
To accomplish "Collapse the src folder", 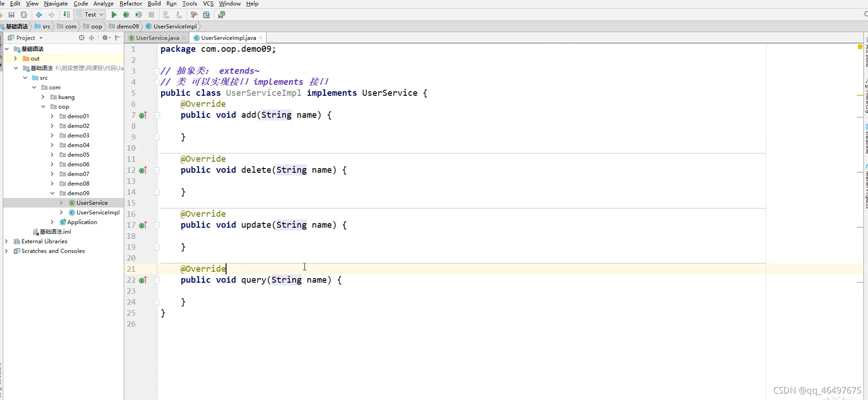I will point(25,78).
